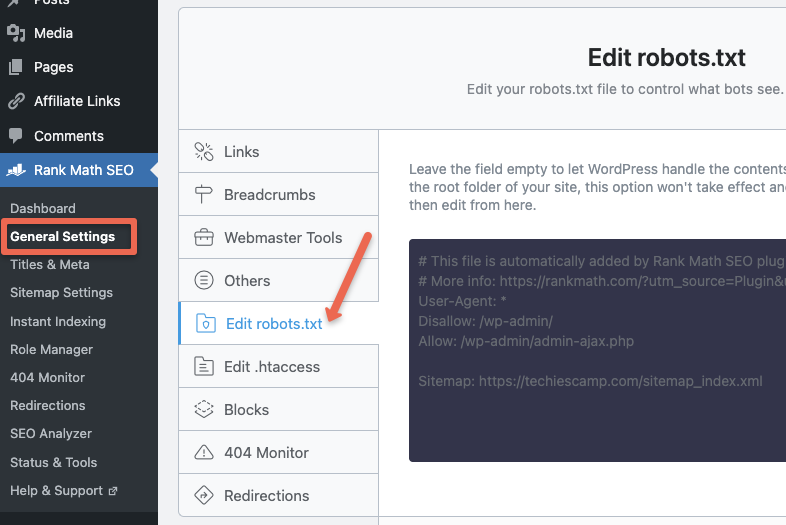The height and width of the screenshot is (525, 786).
Task: Open SEO Analyzer submenu
Action: coord(51,433)
